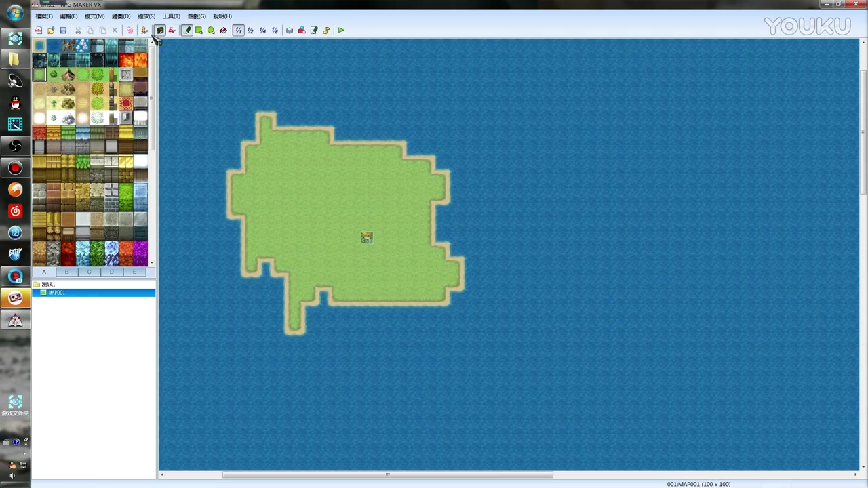The image size is (868, 488).
Task: Click the pink Undo arrow icon
Action: coord(130,30)
